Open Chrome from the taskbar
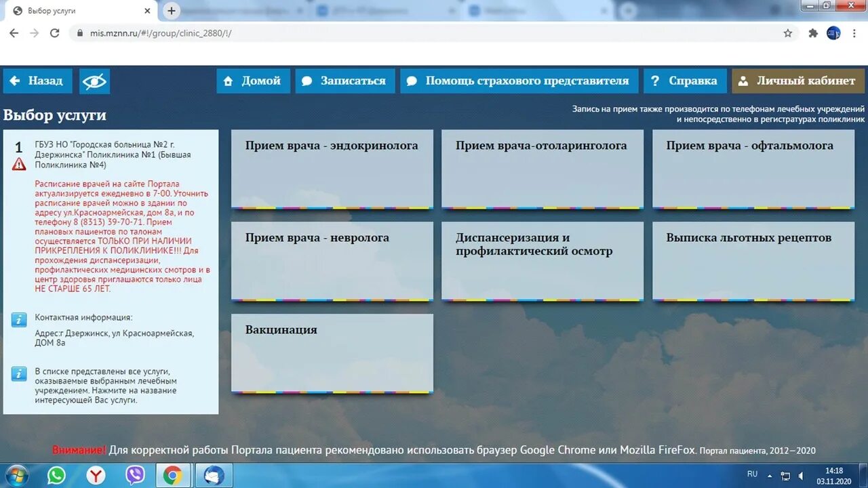868x488 pixels. [x=173, y=475]
